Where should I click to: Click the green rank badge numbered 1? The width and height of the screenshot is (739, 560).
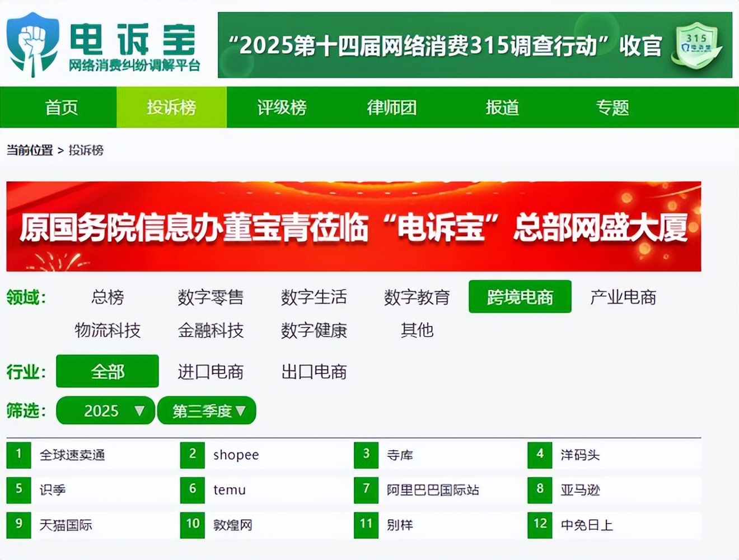click(x=18, y=455)
